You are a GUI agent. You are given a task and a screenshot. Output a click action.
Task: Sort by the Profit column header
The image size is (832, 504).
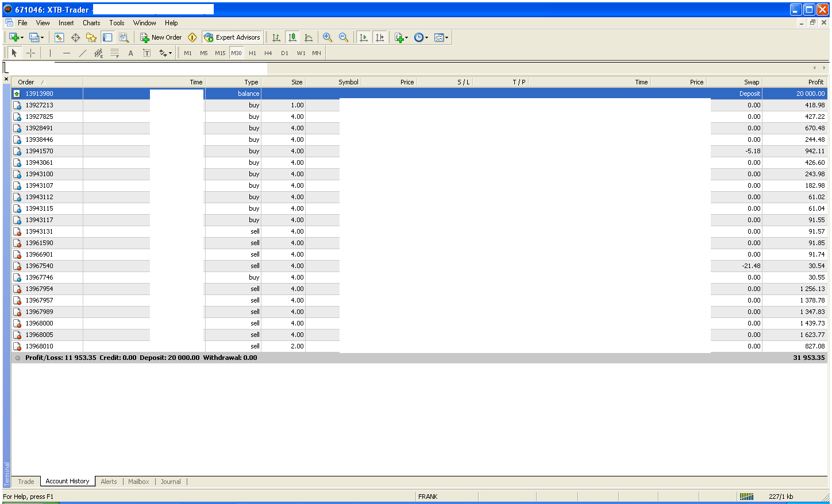(x=815, y=82)
